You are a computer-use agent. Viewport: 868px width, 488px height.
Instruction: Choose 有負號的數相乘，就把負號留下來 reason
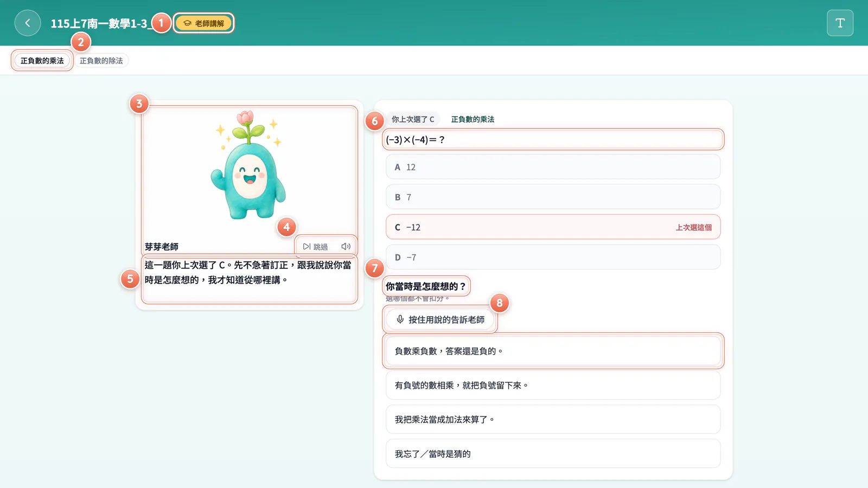(x=553, y=386)
